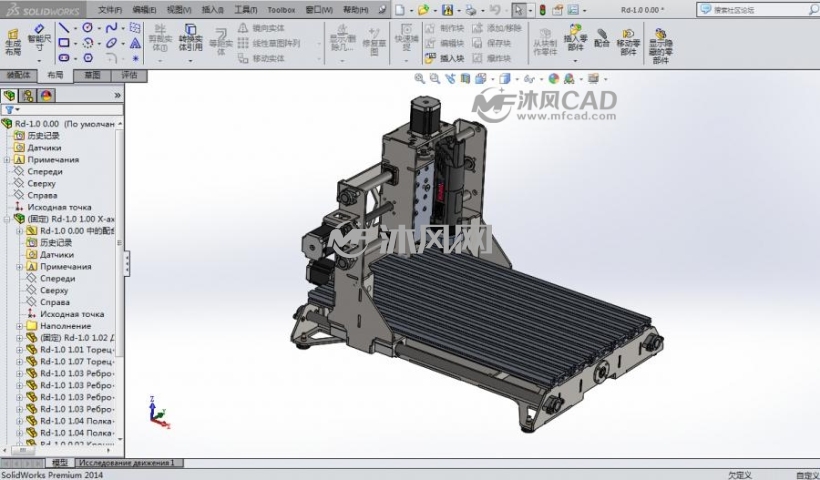Click the Section View icon
This screenshot has width=820, height=480.
point(465,78)
